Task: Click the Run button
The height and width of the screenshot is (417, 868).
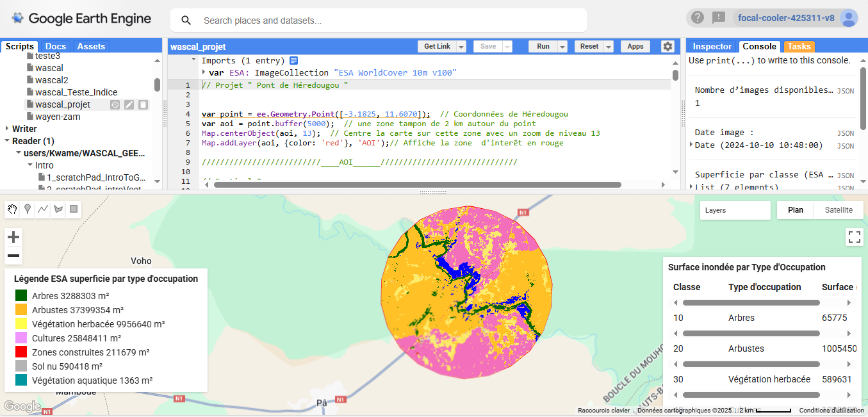Action: point(543,47)
